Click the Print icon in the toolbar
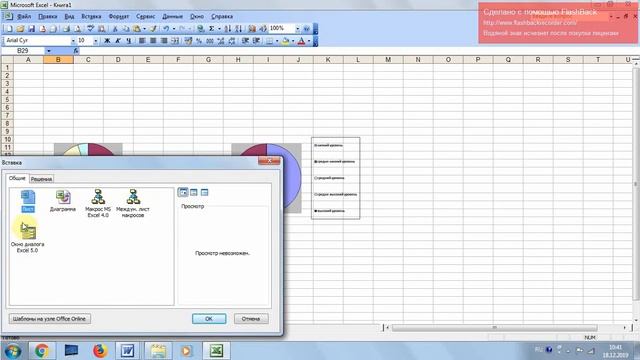 click(x=66, y=29)
